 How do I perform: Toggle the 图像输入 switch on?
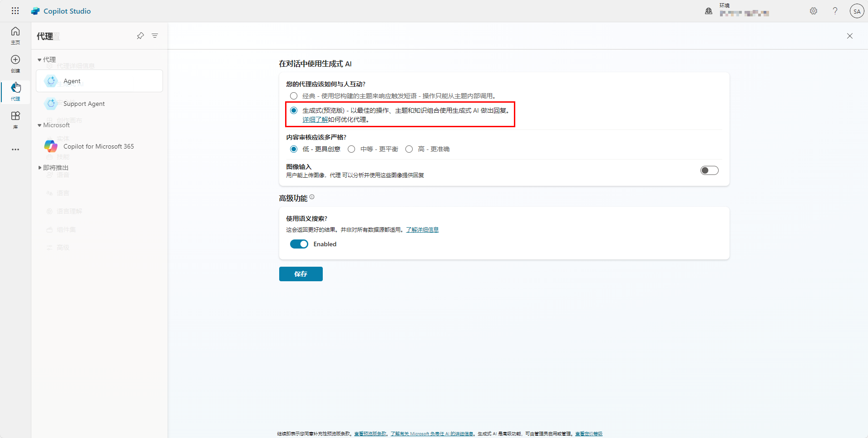click(x=710, y=170)
